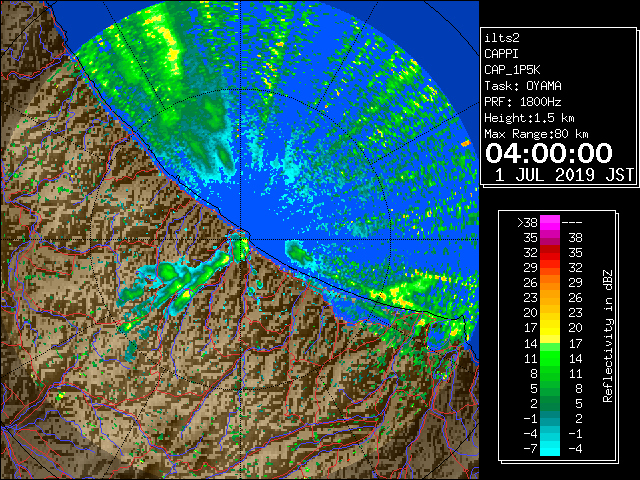Click the 'Task: OYAMA' line
This screenshot has height=480, width=640.
[x=523, y=86]
